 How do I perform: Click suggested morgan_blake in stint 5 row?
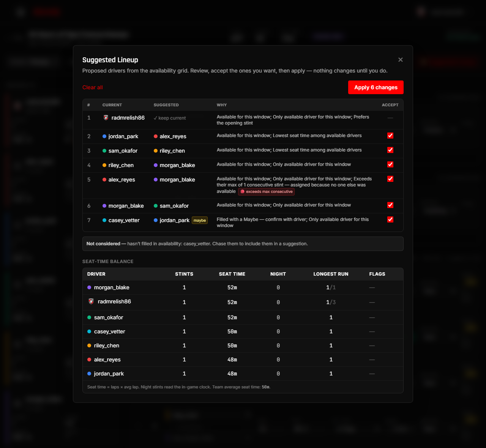(x=174, y=180)
